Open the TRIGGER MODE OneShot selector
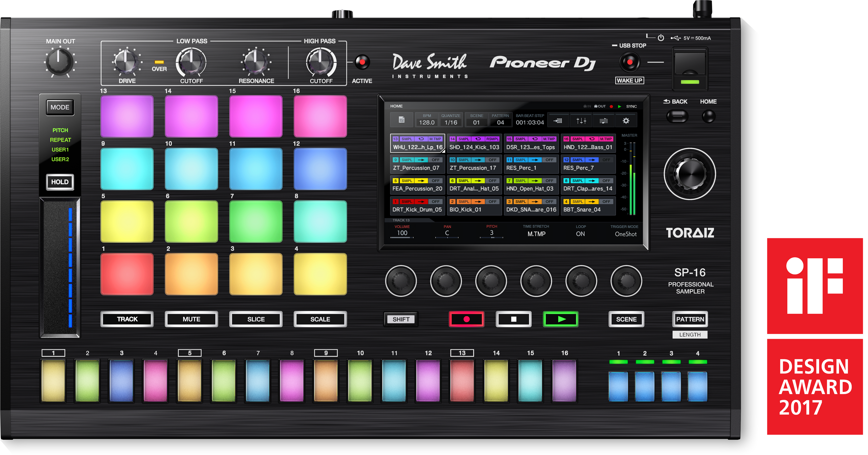868x455 pixels. [x=625, y=234]
